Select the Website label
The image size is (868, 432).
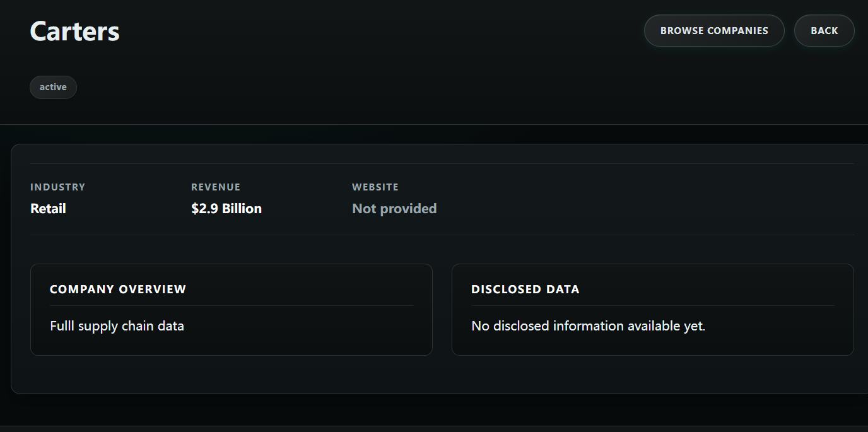point(375,187)
